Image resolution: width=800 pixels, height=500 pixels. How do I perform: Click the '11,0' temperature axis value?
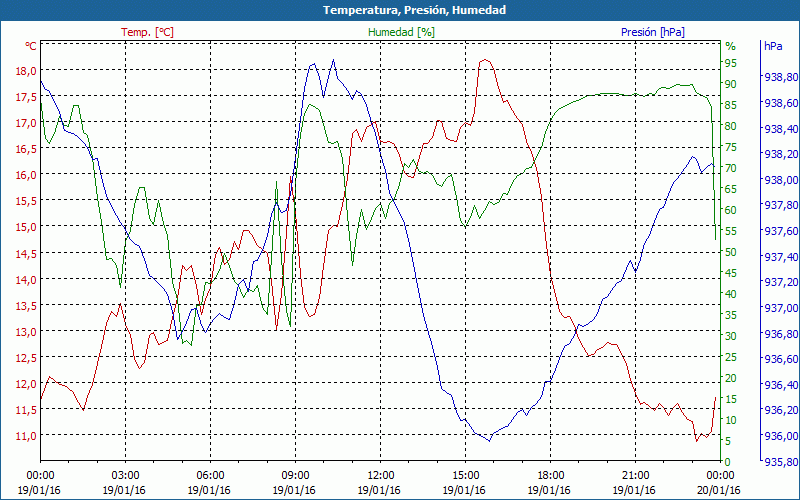tap(27, 436)
